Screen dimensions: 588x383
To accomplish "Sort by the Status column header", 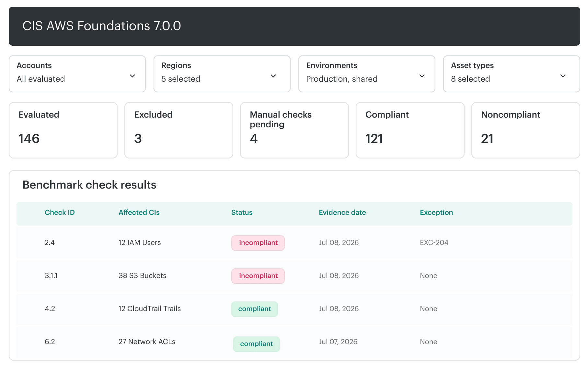I will 242,213.
